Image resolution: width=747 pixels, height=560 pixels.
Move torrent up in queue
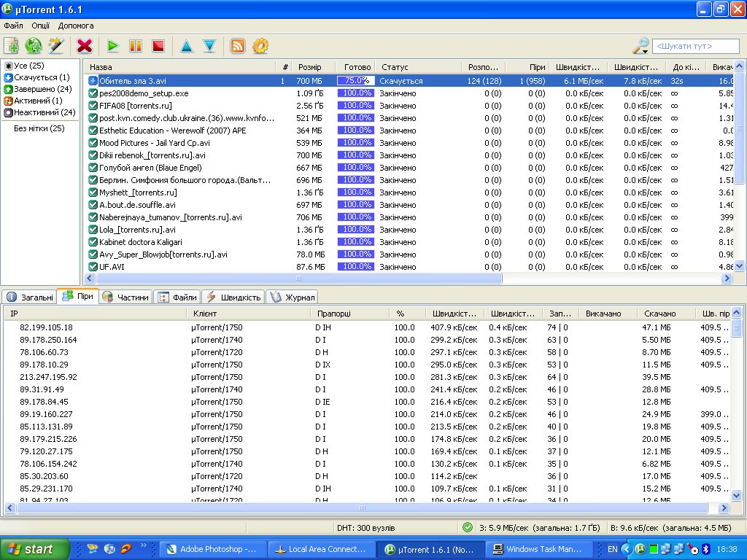click(187, 46)
